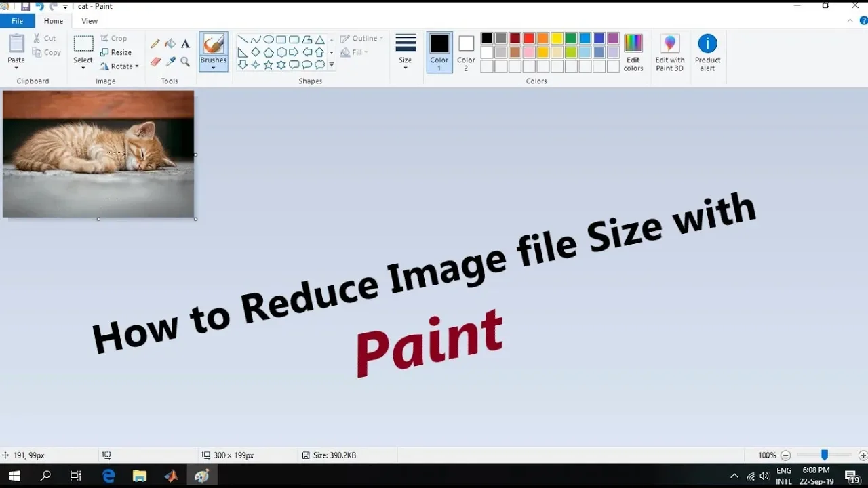
Task: Click the Help question mark icon
Action: coord(863,21)
